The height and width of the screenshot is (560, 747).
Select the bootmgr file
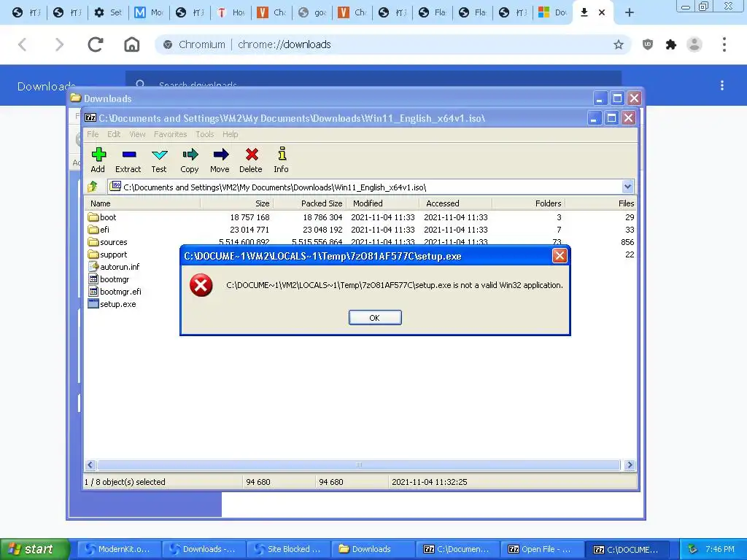[109, 279]
